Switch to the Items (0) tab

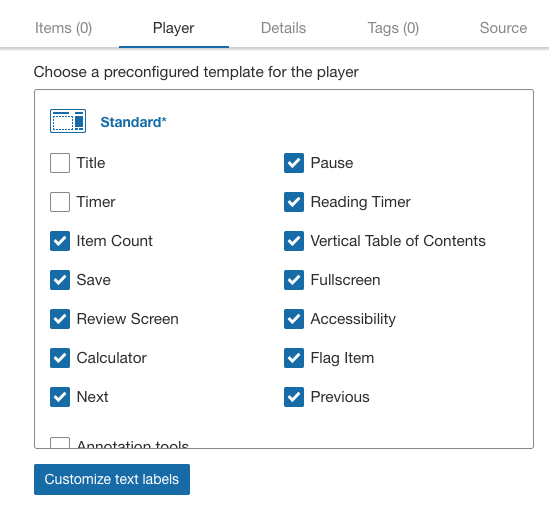(63, 28)
